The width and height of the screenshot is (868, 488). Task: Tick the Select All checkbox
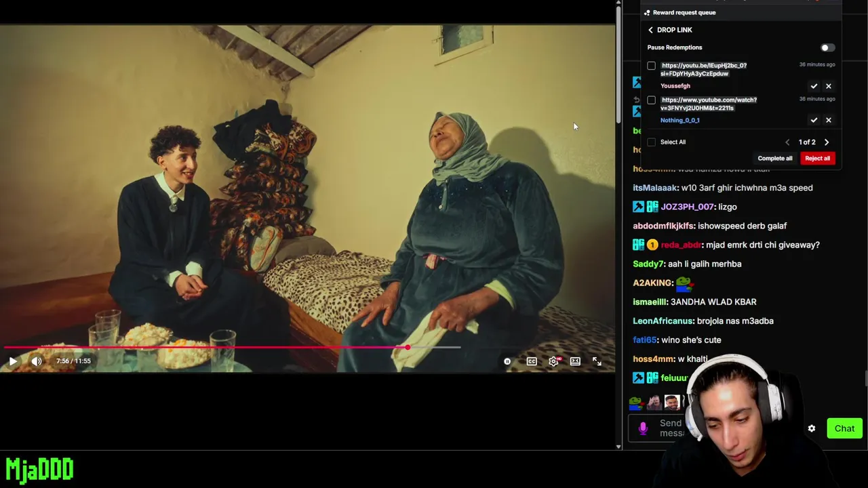point(652,142)
